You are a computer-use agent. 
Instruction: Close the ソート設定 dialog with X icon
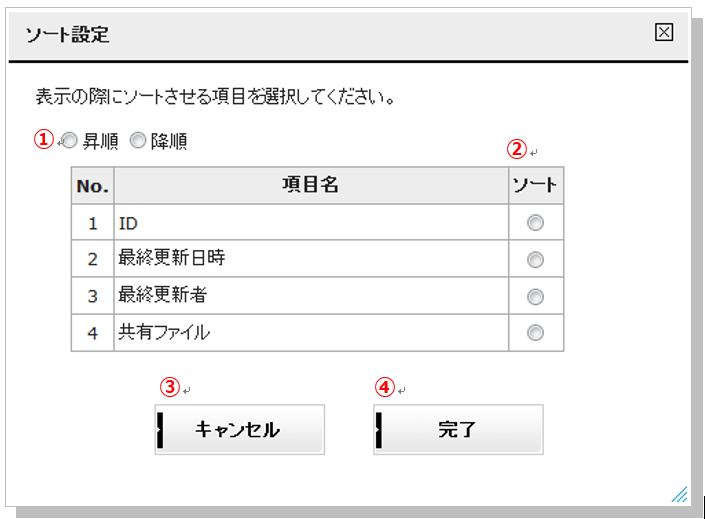coord(664,32)
